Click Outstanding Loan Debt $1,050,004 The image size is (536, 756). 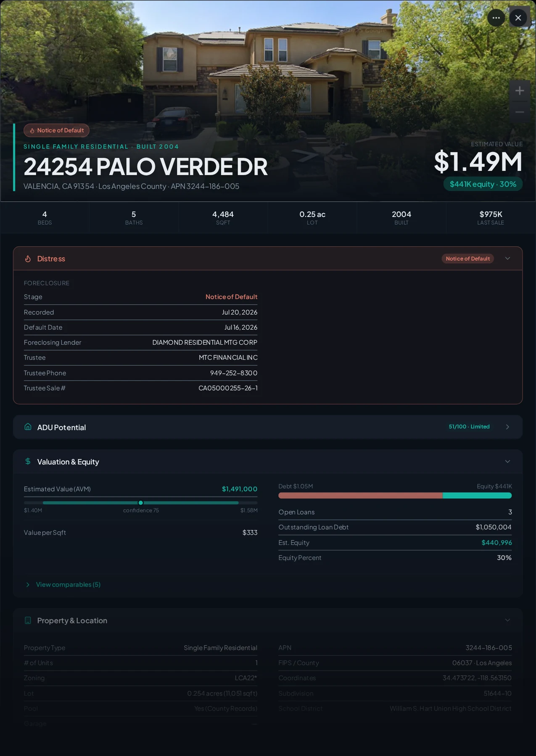[494, 527]
